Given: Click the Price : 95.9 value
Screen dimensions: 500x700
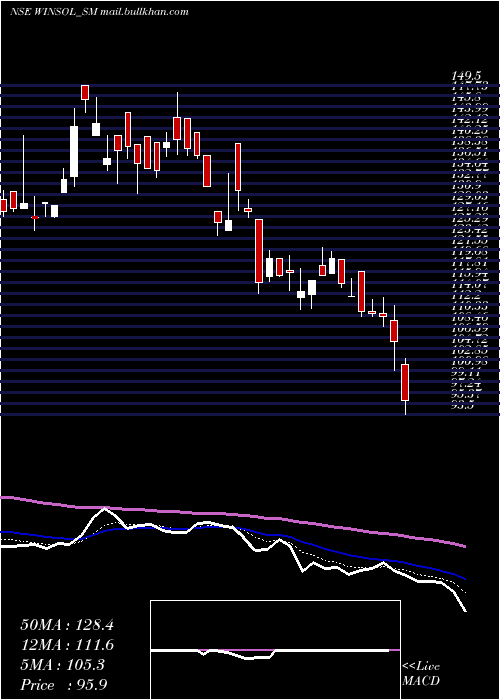Looking at the screenshot, I should click(x=64, y=685).
